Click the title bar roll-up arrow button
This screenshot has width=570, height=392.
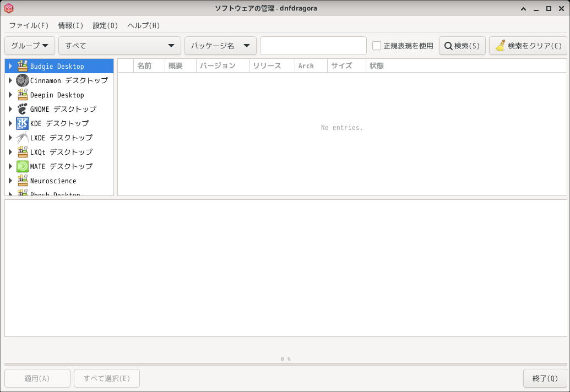pos(524,8)
